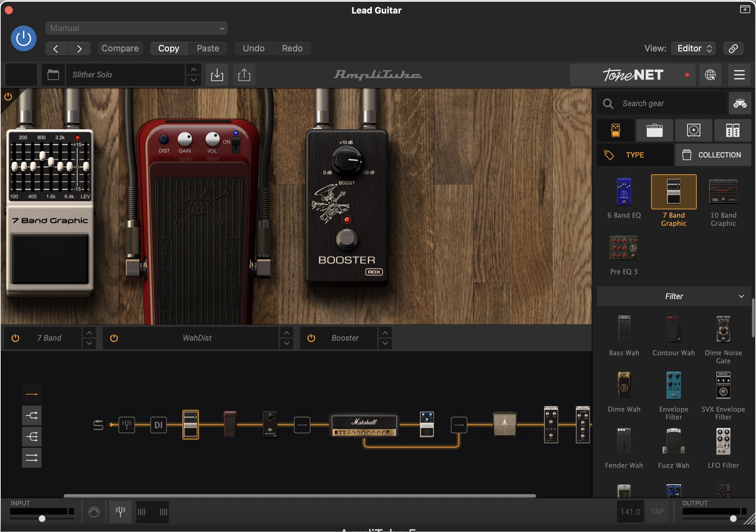Go to previous preset arrow
Screen dimensions: 756x532
[56, 49]
